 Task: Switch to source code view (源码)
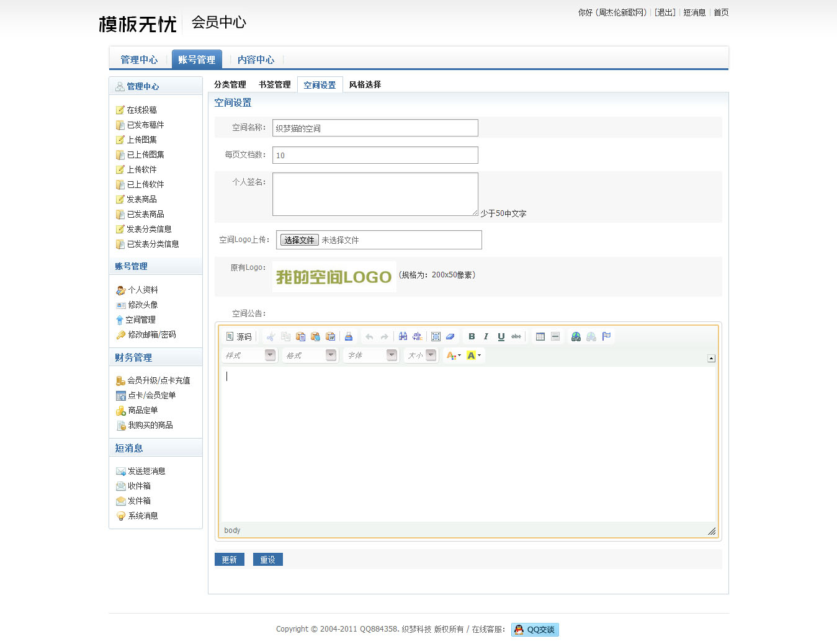239,336
